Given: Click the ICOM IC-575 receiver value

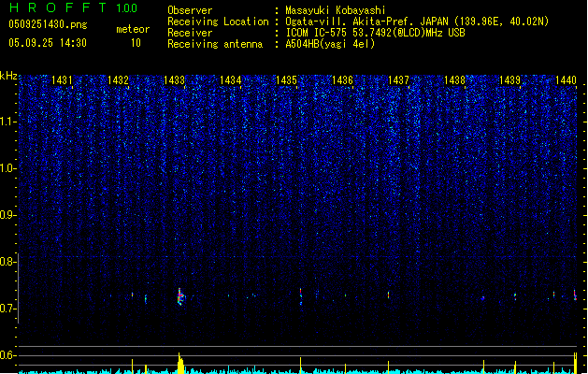Looking at the screenshot, I should click(x=375, y=33).
